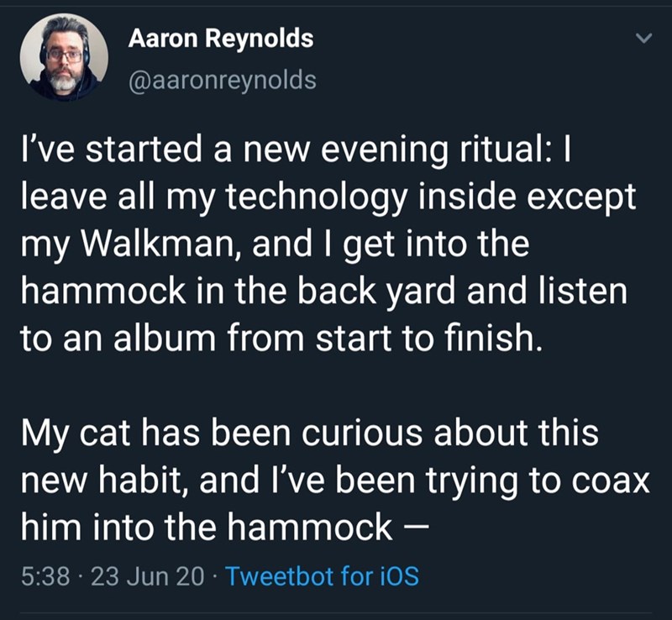Viewport: 672px width, 620px height.
Task: Open the tweet options chevron menu
Action: click(643, 39)
